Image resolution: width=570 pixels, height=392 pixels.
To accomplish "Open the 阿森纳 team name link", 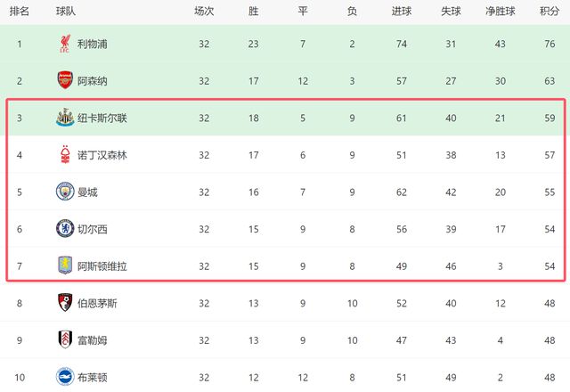I will click(x=92, y=81).
